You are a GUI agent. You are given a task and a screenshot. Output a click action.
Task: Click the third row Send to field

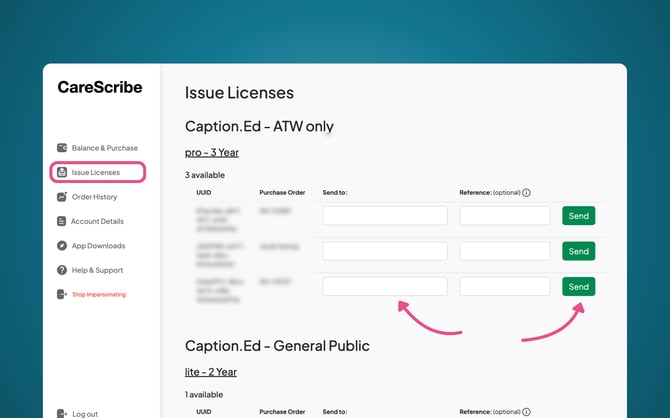[x=385, y=287]
